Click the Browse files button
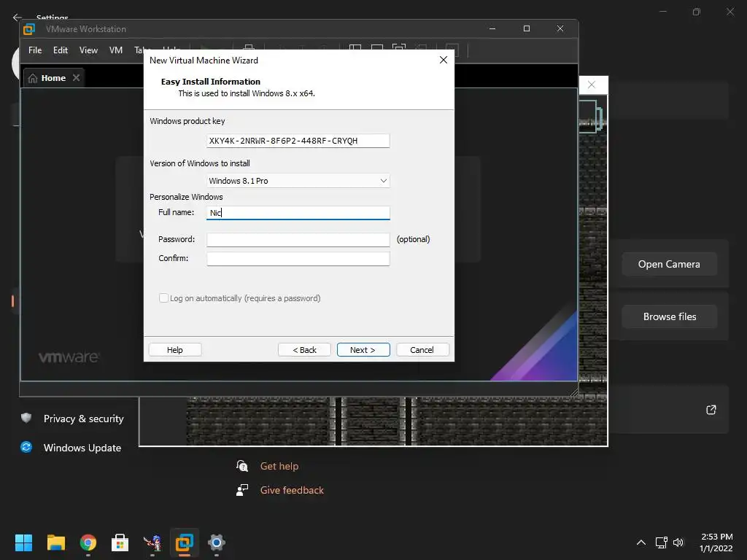The width and height of the screenshot is (747, 560). [x=669, y=316]
